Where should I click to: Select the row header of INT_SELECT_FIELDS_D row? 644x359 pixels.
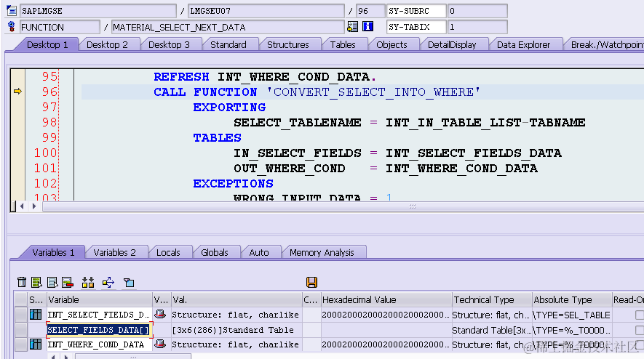21,315
